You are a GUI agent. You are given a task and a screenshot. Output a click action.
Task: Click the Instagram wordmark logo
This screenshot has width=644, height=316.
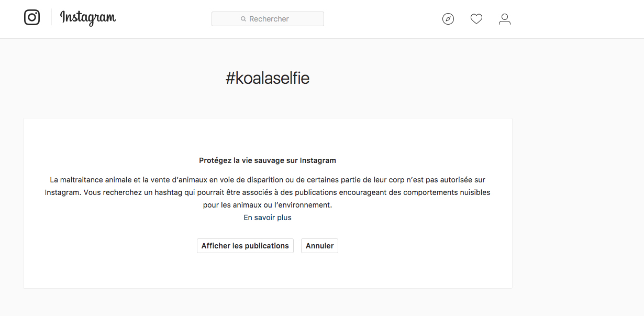pyautogui.click(x=88, y=18)
